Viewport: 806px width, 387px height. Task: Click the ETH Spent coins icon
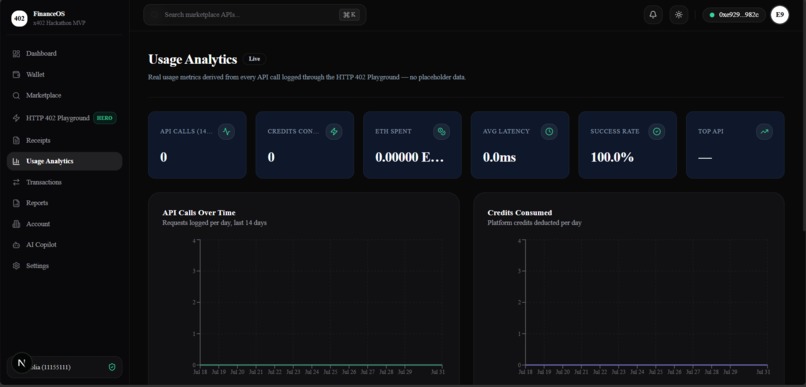[x=442, y=132]
